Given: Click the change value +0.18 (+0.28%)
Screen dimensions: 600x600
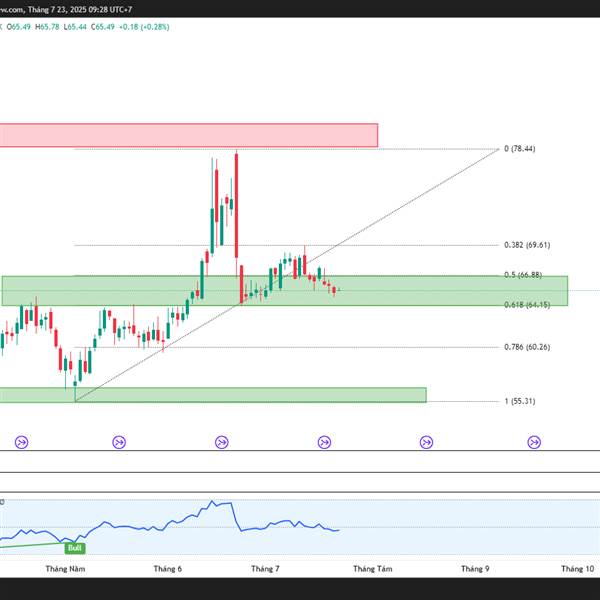Looking at the screenshot, I should click(x=144, y=27).
